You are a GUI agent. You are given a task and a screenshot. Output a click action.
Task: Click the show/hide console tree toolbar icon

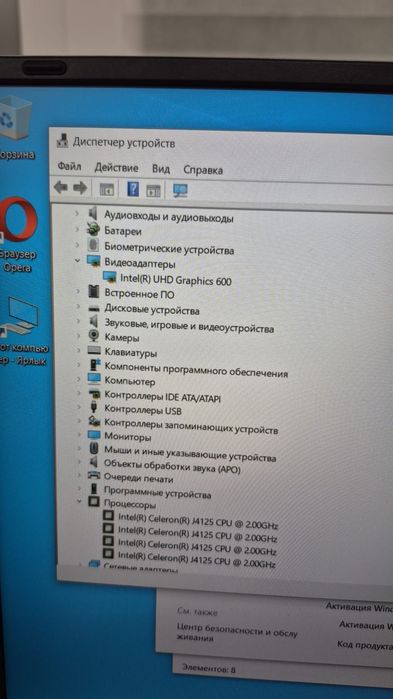coord(107,189)
